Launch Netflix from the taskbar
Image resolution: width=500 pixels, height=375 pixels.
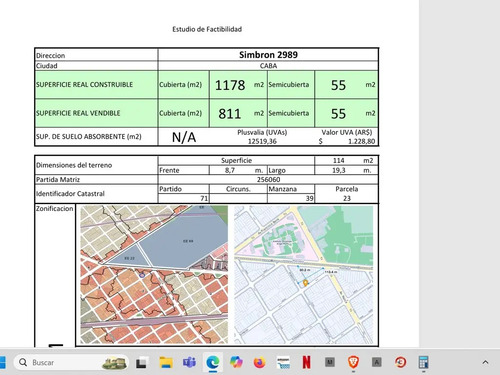[306, 362]
